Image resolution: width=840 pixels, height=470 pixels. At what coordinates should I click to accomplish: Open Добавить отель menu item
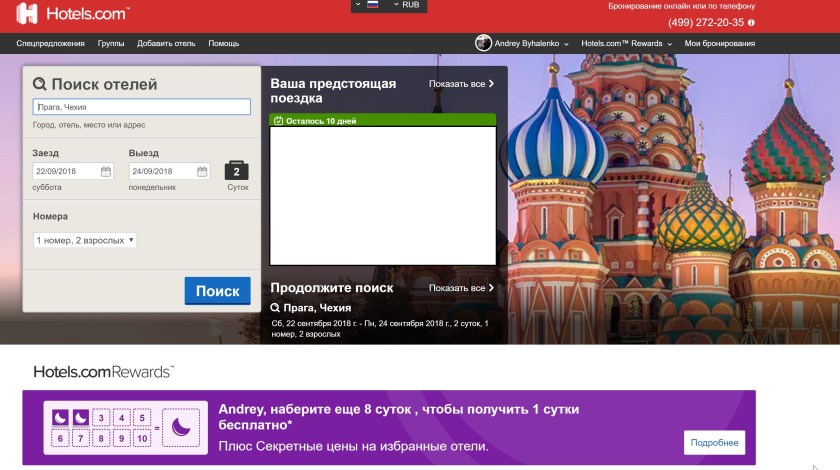pyautogui.click(x=166, y=43)
